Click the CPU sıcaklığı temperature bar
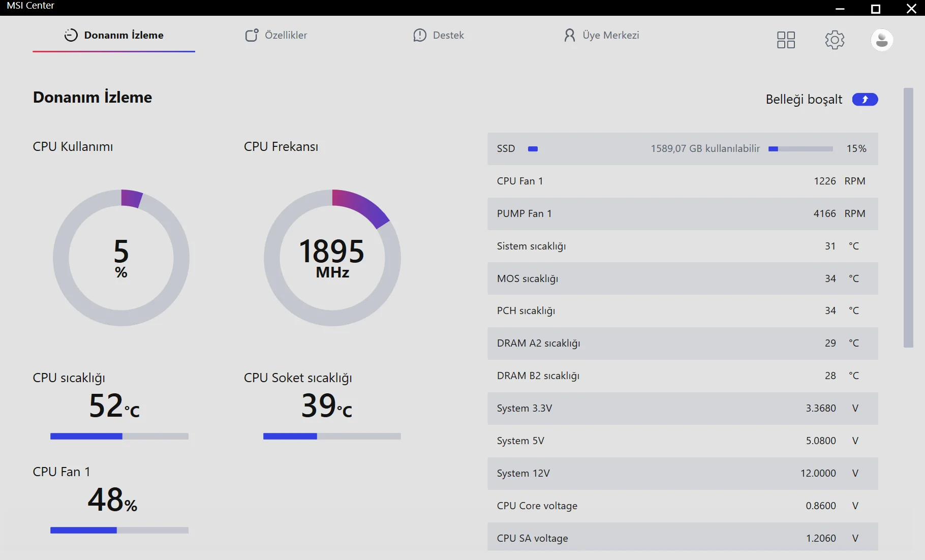 pyautogui.click(x=119, y=436)
